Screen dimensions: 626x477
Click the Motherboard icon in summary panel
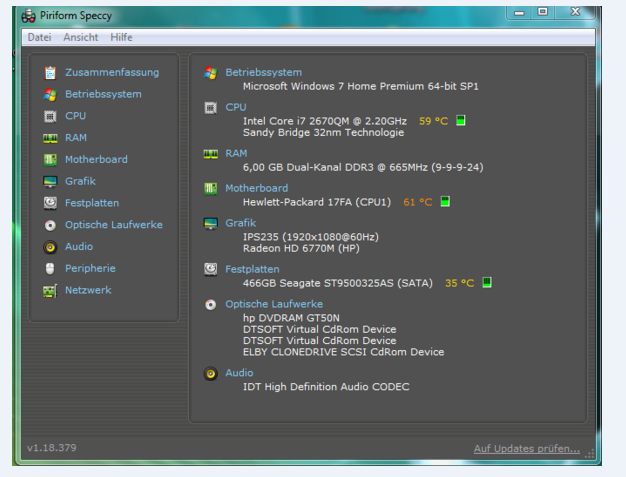[x=210, y=188]
